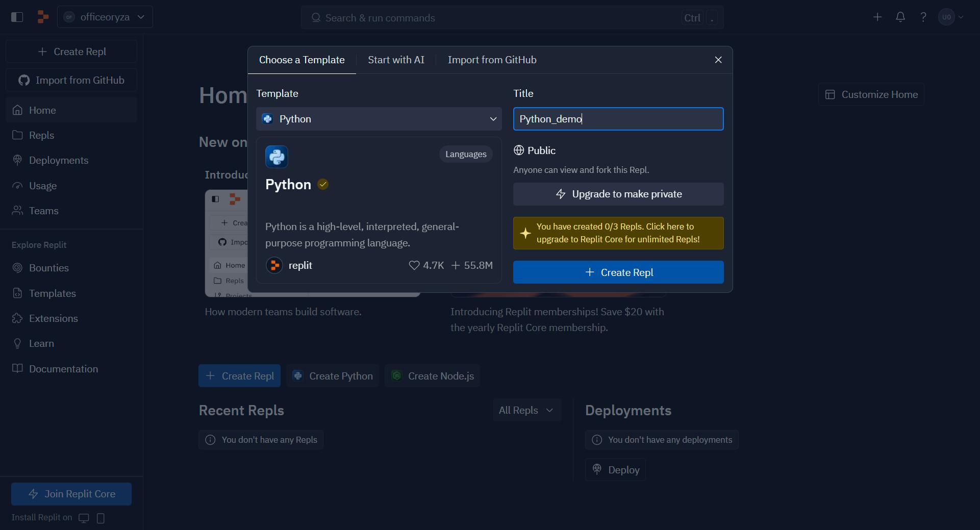Open the notifications bell
The image size is (980, 530).
tap(900, 17)
